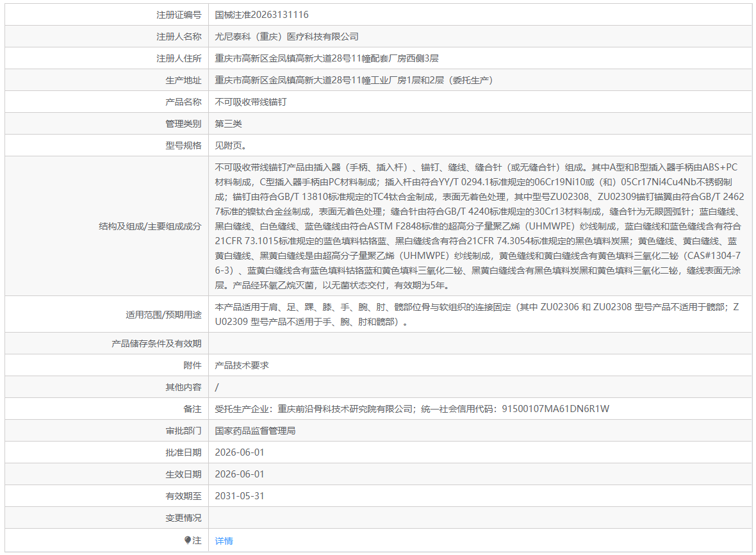This screenshot has height=555, width=756.
Task: Click the 注册人住所 label
Action: (x=179, y=58)
